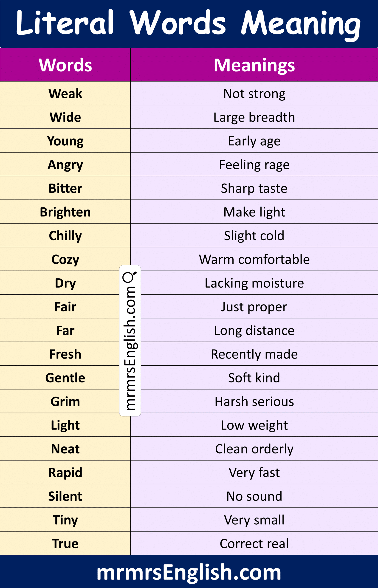Click the search magnifier icon in the watermark
The width and height of the screenshot is (378, 588).
coord(129,277)
